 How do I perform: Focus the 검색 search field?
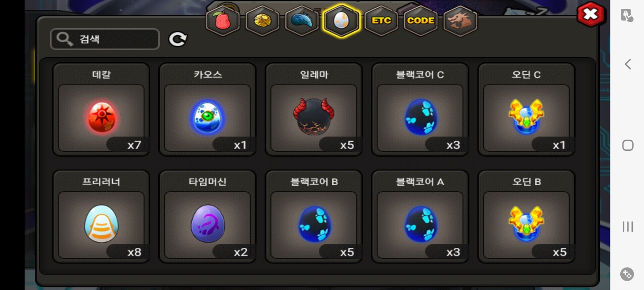pos(105,39)
